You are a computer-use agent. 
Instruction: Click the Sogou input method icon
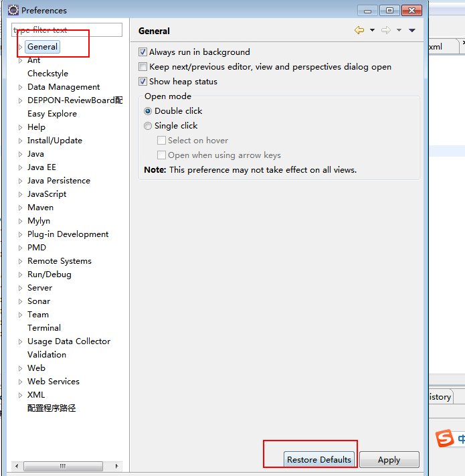coord(445,439)
